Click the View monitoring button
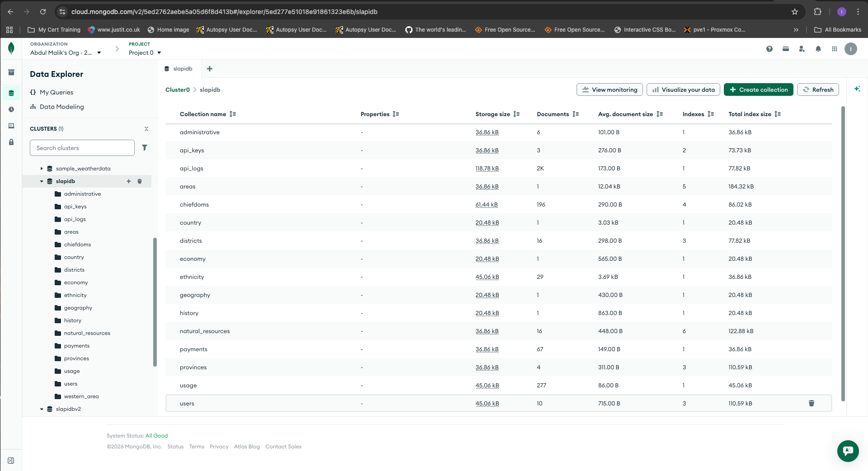 coord(610,89)
